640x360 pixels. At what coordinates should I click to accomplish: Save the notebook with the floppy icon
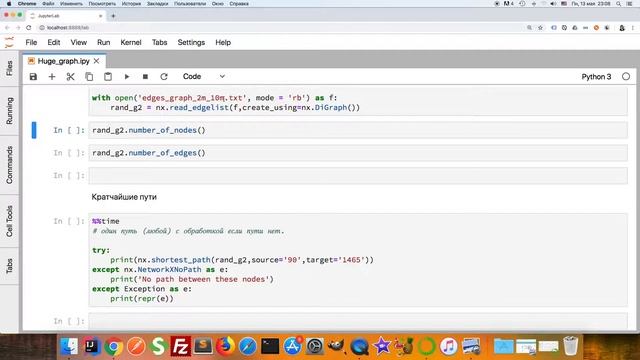coord(33,77)
